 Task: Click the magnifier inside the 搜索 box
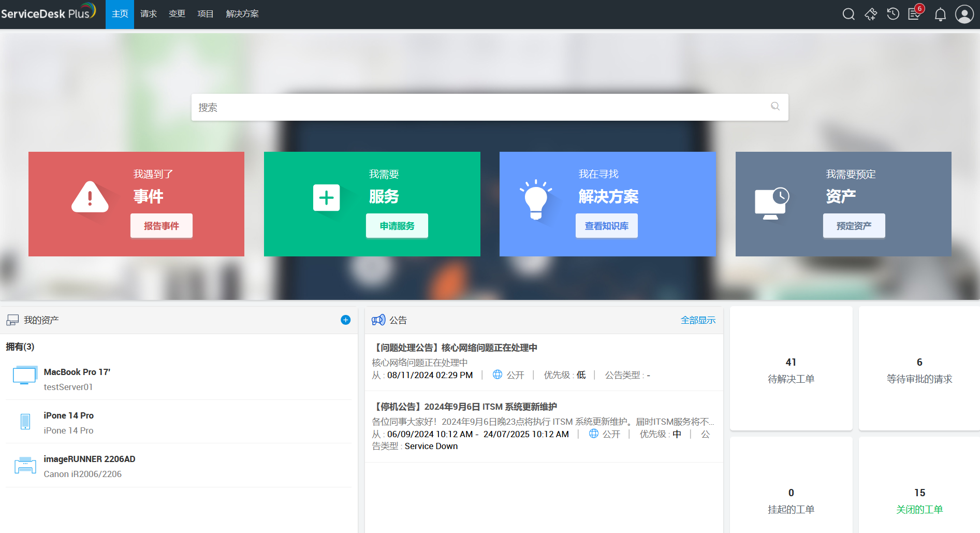point(775,107)
